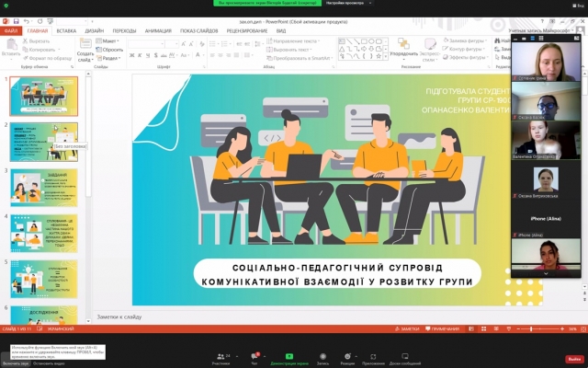Click fit slide to window icon
The height and width of the screenshot is (368, 588).
click(x=583, y=329)
